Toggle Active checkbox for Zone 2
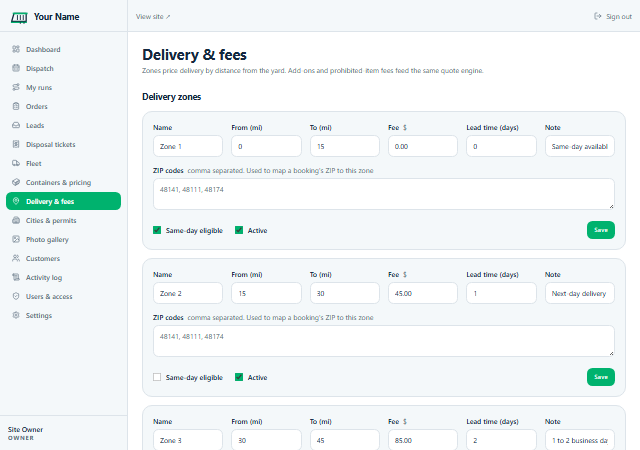The height and width of the screenshot is (450, 640). coord(239,377)
